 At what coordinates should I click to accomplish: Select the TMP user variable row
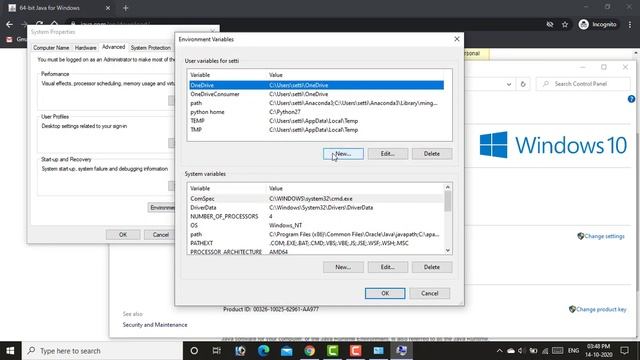coord(316,130)
